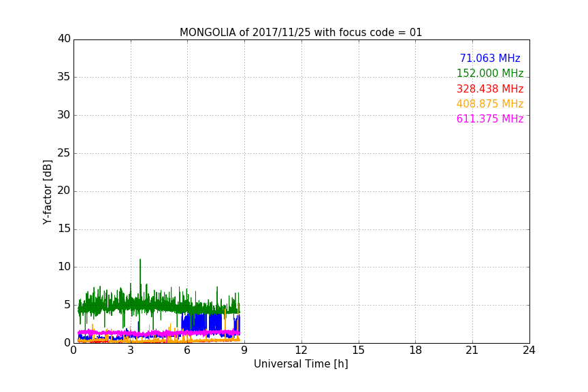Click the x-axis tick label 3
This screenshot has height=392, width=588.
[x=131, y=350]
